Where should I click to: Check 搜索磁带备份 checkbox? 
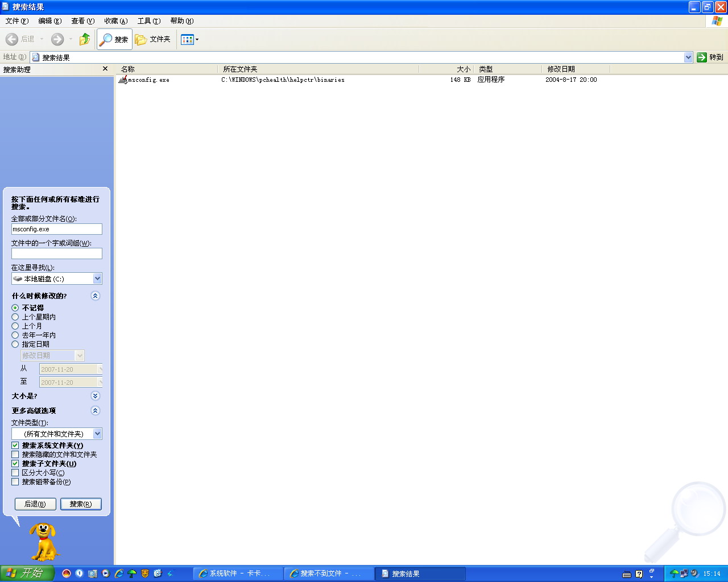tap(15, 482)
